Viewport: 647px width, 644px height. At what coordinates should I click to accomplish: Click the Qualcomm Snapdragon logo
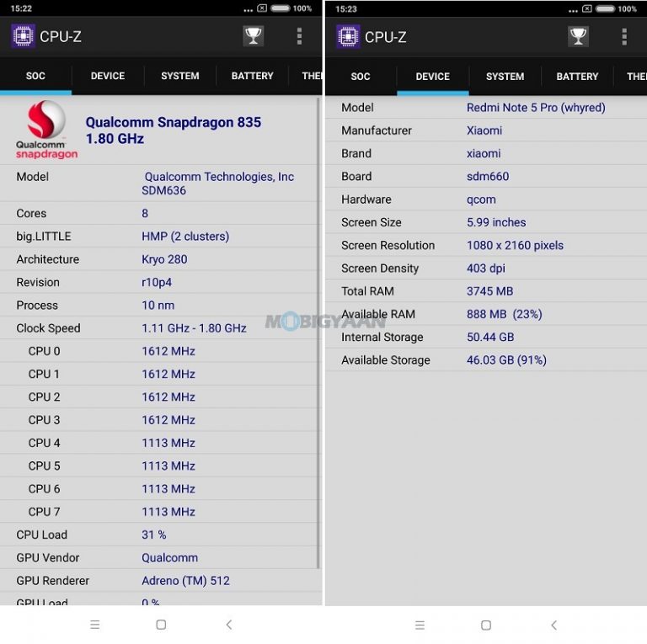[x=46, y=130]
